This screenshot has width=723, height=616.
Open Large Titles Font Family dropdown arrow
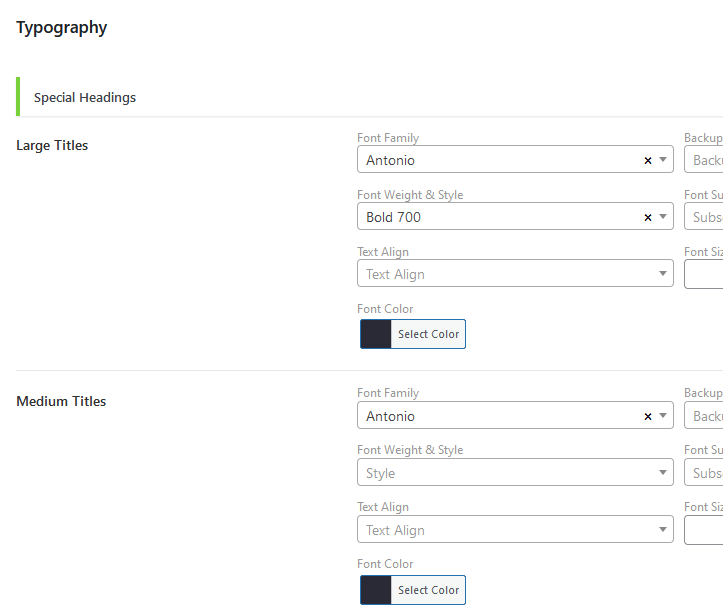(663, 160)
